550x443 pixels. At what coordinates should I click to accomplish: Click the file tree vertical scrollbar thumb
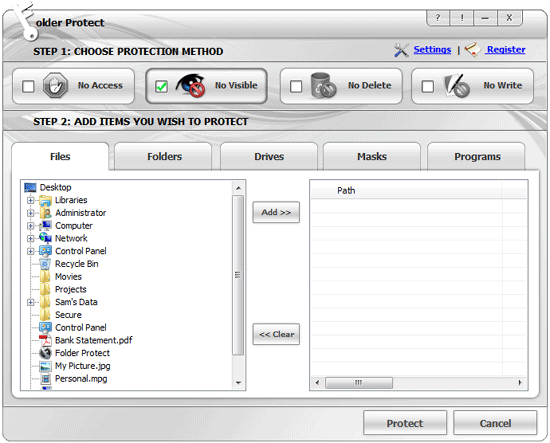pos(238,275)
